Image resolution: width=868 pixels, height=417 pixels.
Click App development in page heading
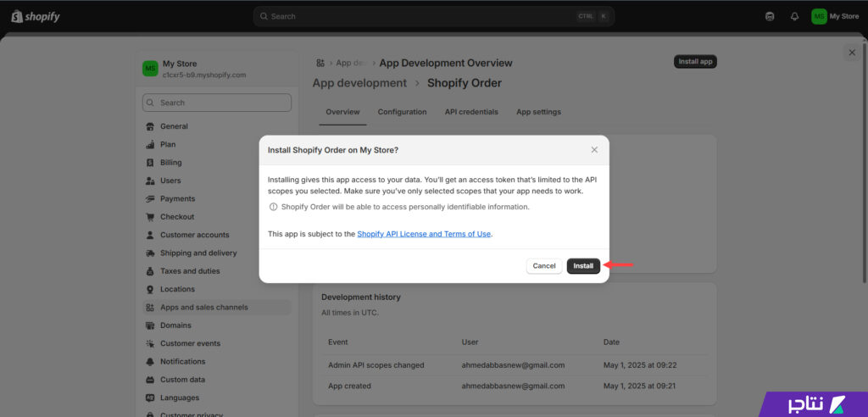[x=359, y=83]
